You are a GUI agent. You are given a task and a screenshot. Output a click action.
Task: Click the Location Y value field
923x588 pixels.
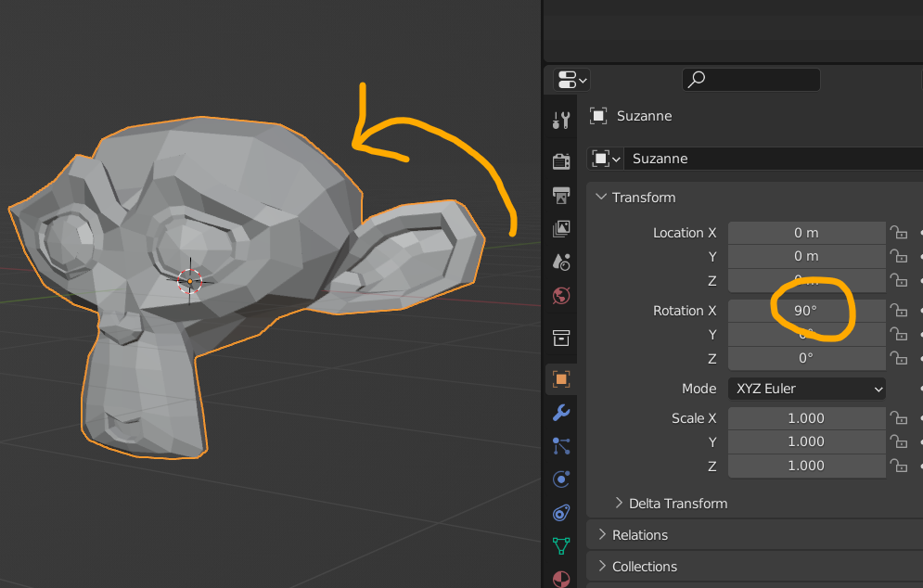[806, 256]
